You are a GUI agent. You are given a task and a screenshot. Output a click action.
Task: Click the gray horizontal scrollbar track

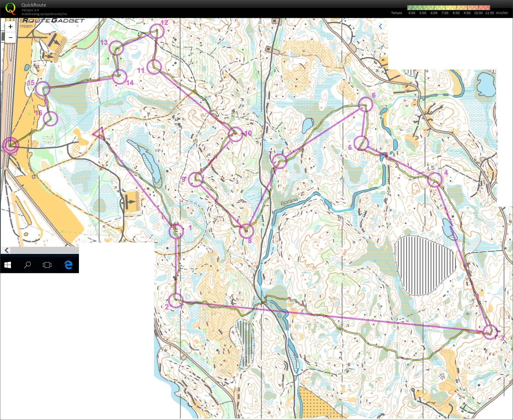(x=44, y=250)
